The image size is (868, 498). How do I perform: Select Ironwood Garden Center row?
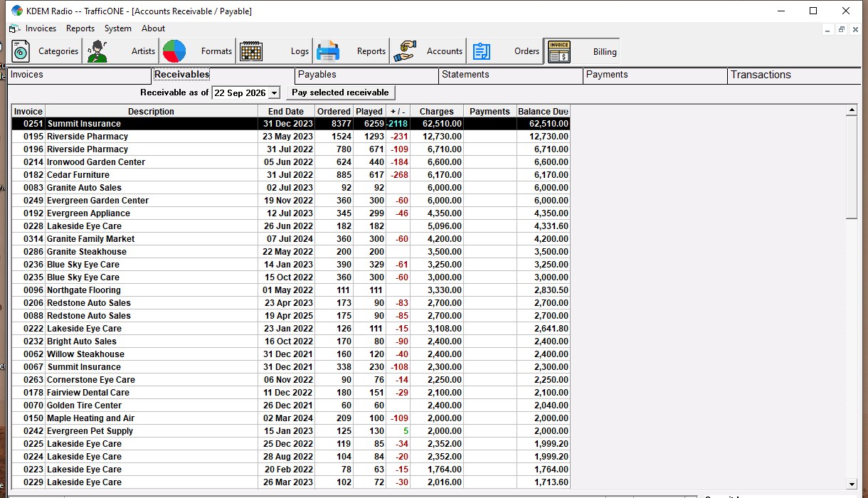[x=290, y=162]
